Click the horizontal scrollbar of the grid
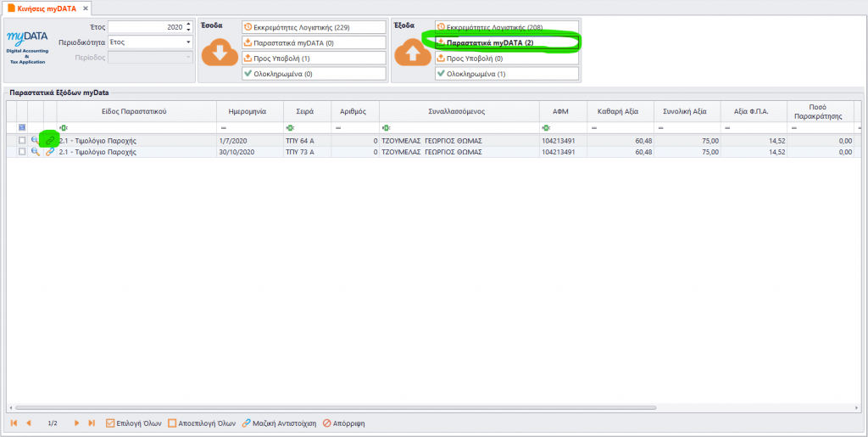Screen dimensions: 868x437 334,407
